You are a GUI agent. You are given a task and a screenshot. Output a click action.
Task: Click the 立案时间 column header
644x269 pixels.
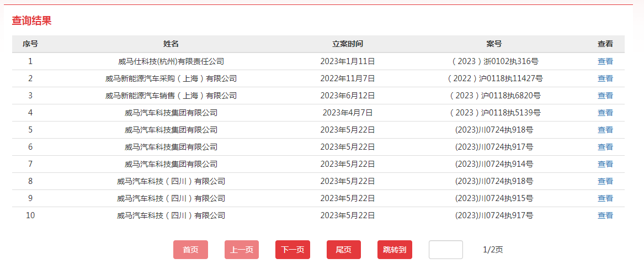click(x=348, y=44)
